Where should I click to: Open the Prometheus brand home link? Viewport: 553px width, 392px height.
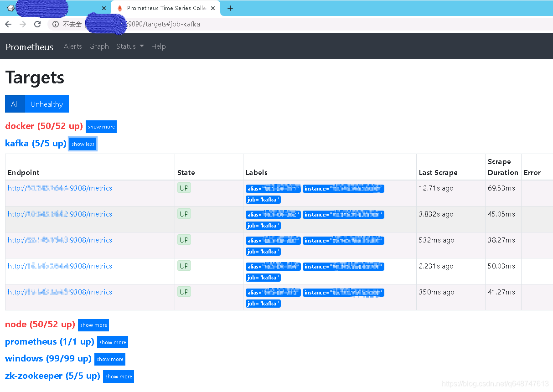click(x=30, y=46)
